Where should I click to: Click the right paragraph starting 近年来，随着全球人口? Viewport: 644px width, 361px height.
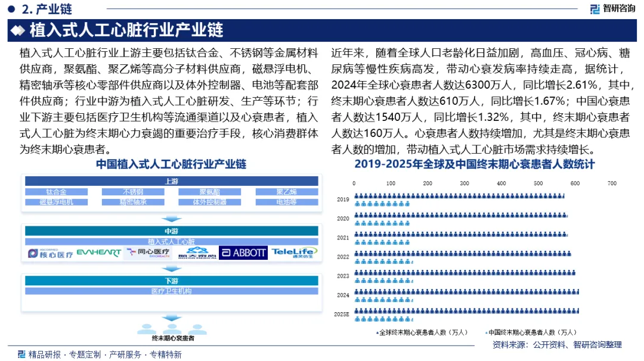[482, 101]
